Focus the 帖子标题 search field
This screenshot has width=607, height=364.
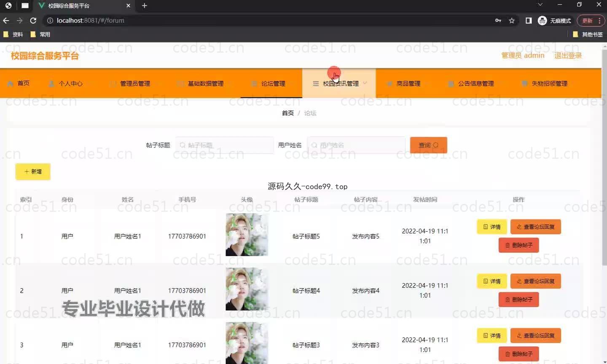225,145
